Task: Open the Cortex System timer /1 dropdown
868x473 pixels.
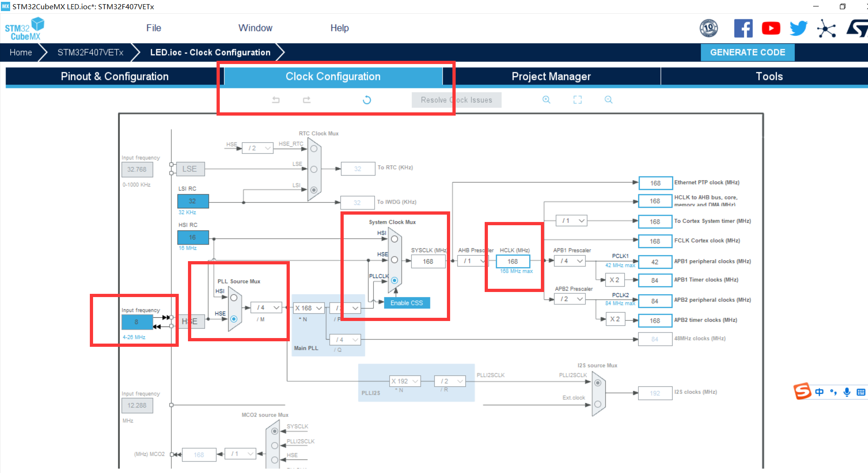Action: coord(571,221)
